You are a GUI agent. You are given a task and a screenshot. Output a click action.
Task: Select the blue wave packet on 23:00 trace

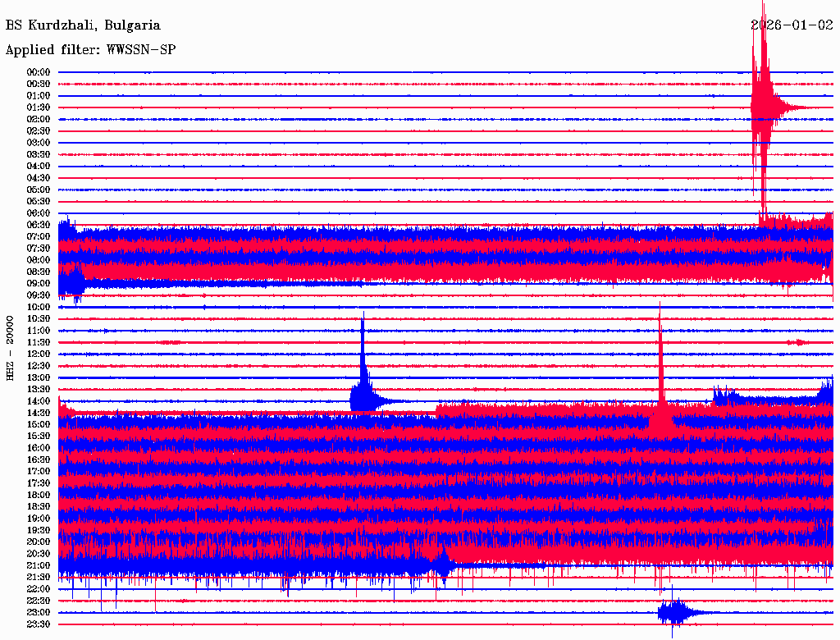tap(674, 612)
